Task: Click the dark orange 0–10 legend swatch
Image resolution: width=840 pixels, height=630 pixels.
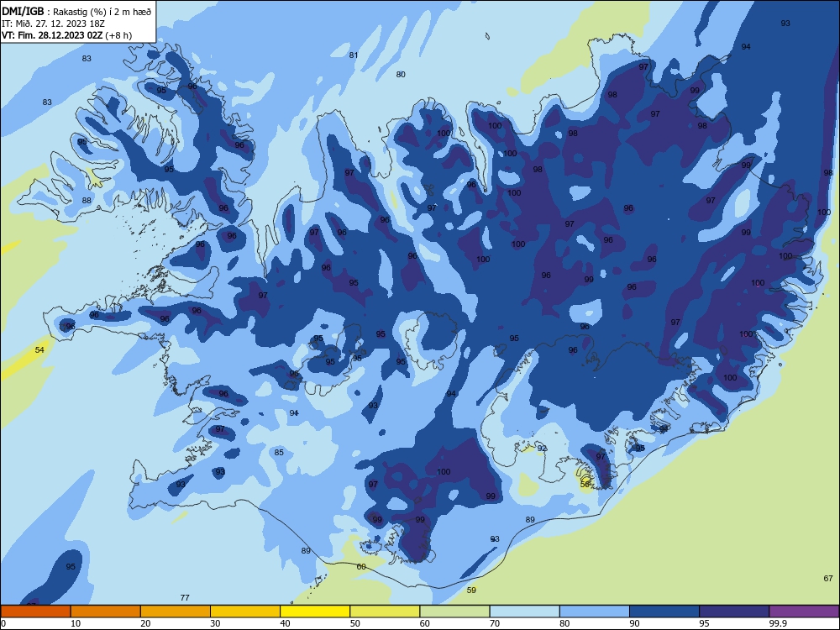Action: 35,612
